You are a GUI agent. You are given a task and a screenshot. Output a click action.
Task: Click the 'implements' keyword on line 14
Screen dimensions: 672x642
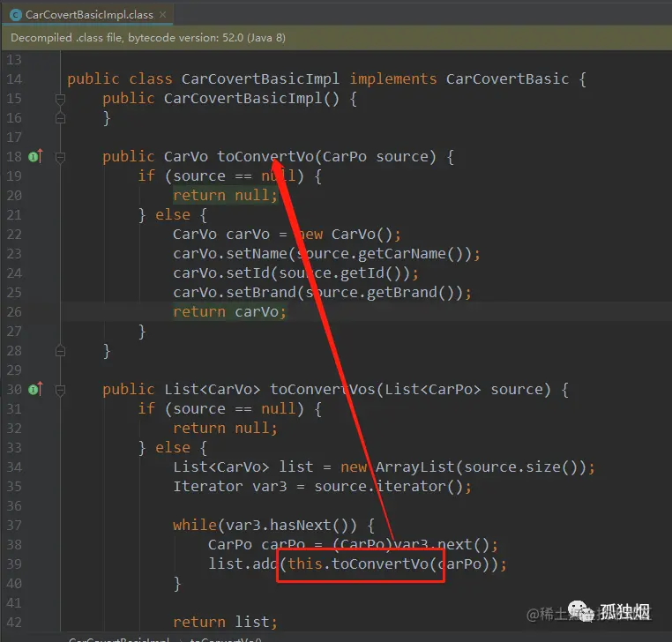pos(393,78)
